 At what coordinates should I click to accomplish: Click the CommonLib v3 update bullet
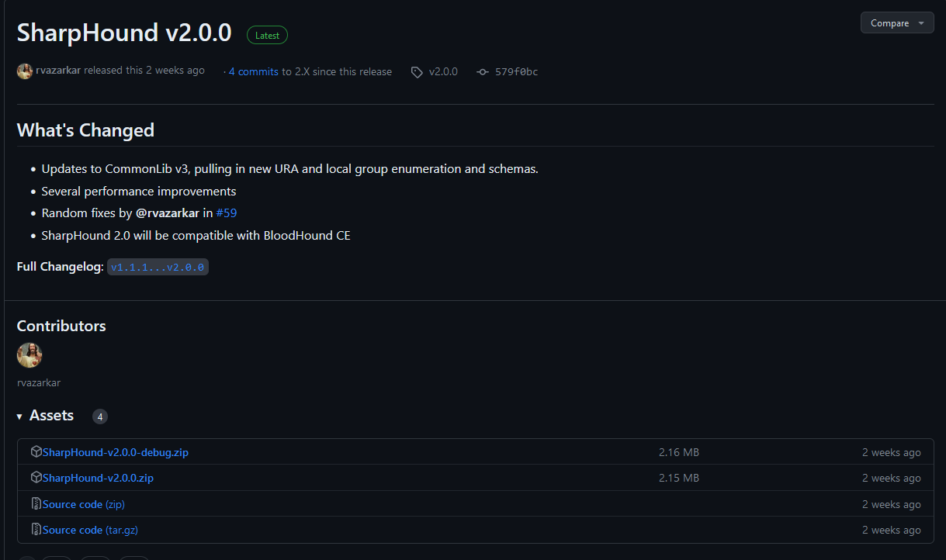pos(290,168)
